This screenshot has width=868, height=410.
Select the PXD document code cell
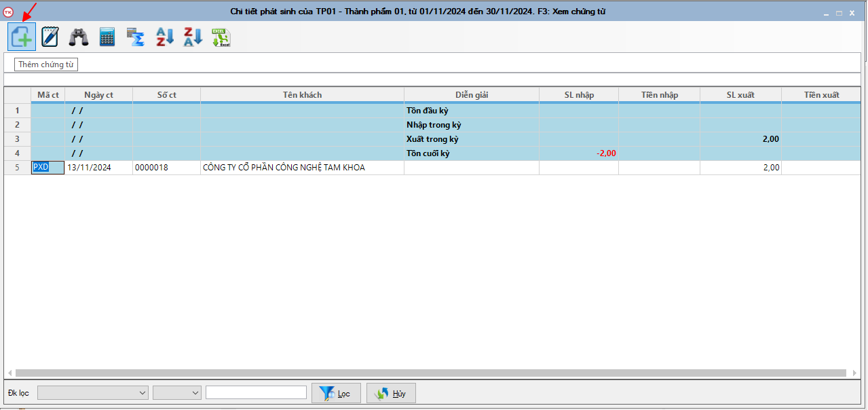point(48,168)
